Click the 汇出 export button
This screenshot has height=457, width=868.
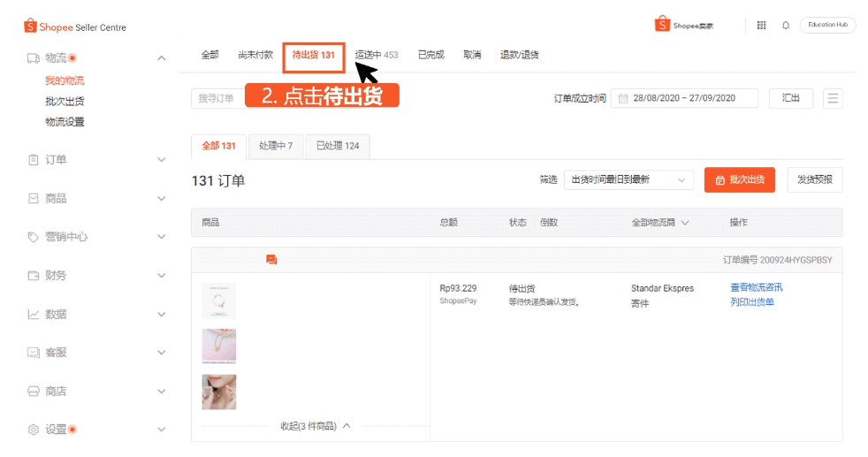pyautogui.click(x=790, y=98)
